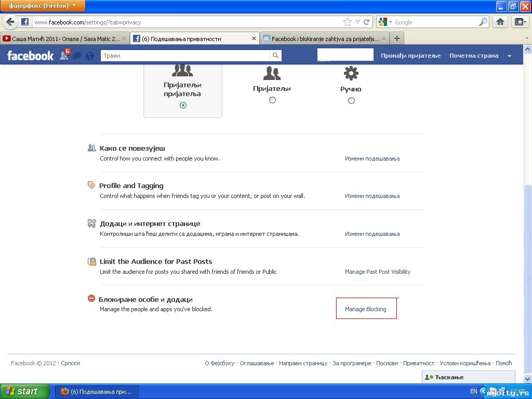Go to Firefox home page icon
The height and width of the screenshot is (399, 532).
click(x=500, y=22)
